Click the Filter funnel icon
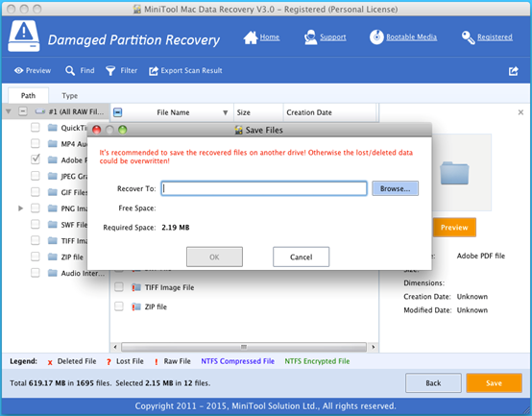The width and height of the screenshot is (532, 416). [x=110, y=70]
